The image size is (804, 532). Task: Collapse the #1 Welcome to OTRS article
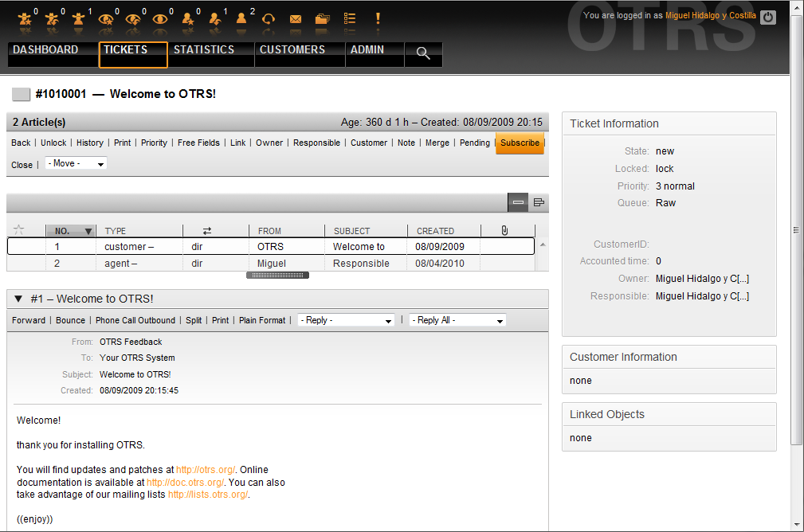(x=19, y=299)
